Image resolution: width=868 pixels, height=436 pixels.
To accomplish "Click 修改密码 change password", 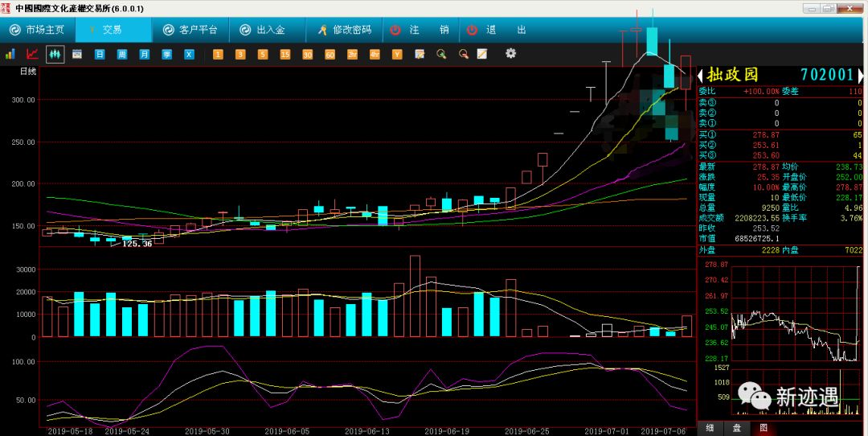I will click(344, 30).
